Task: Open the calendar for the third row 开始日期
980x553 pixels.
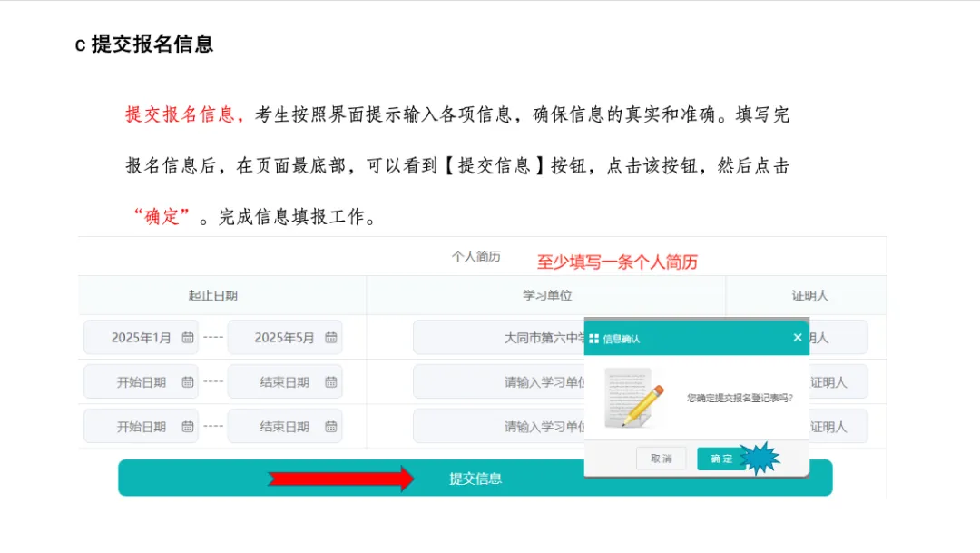Action: pos(188,426)
